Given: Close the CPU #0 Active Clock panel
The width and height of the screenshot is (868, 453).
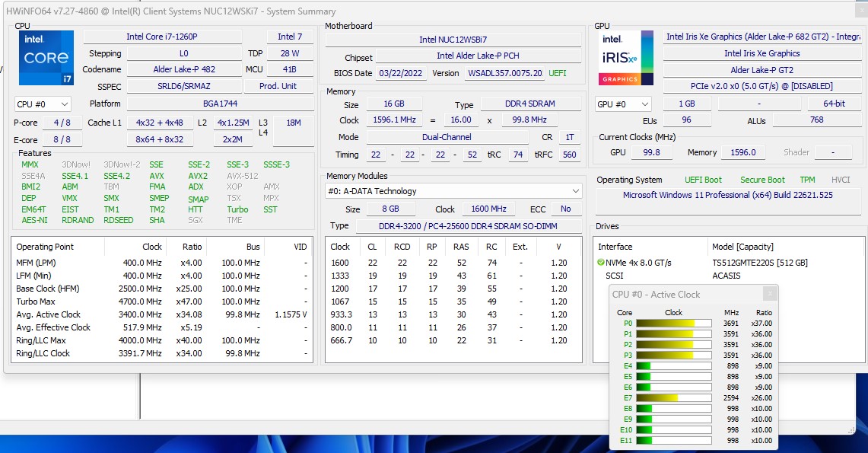Looking at the screenshot, I should pyautogui.click(x=769, y=294).
